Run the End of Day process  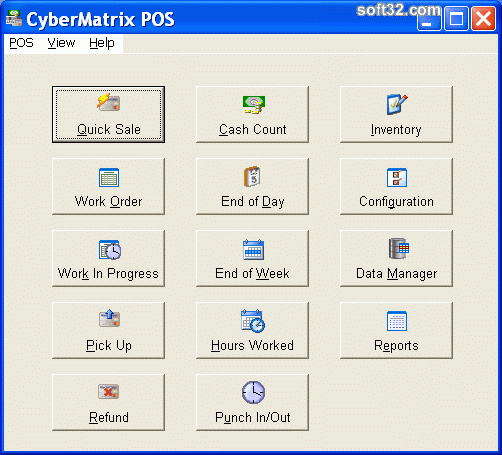click(x=252, y=186)
